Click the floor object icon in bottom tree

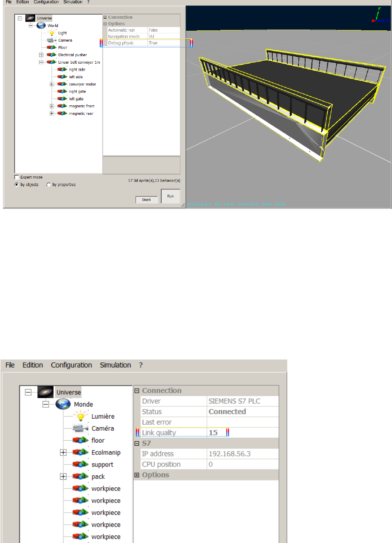tap(81, 440)
